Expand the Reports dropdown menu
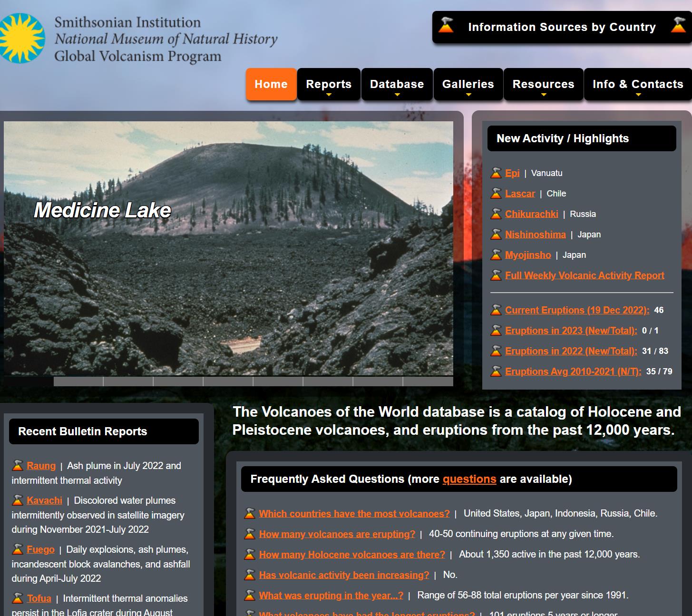Viewport: 692px width, 616px height. pyautogui.click(x=329, y=85)
